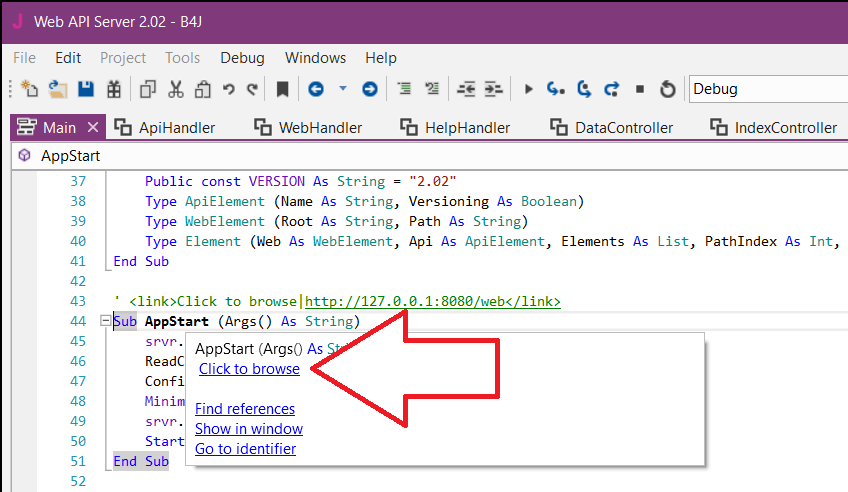Image resolution: width=848 pixels, height=492 pixels.
Task: Switch to the WebHandler tab
Action: tap(308, 128)
